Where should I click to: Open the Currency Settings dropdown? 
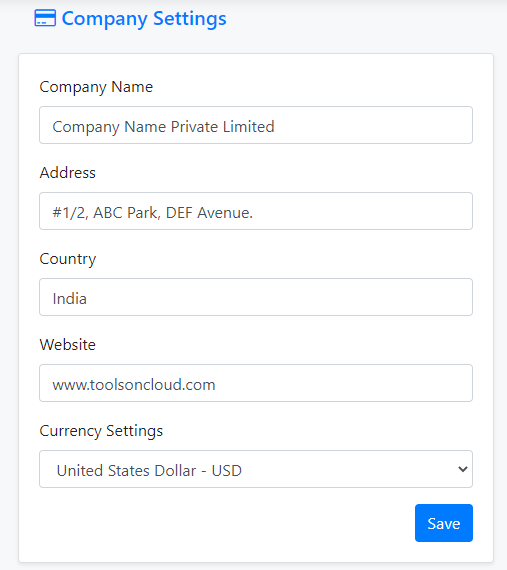click(x=256, y=469)
